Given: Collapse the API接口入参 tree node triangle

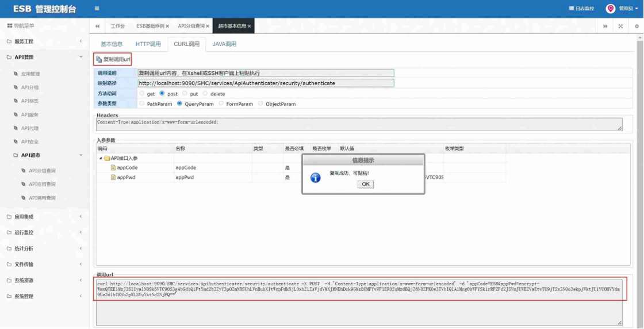Looking at the screenshot, I should click(x=101, y=158).
